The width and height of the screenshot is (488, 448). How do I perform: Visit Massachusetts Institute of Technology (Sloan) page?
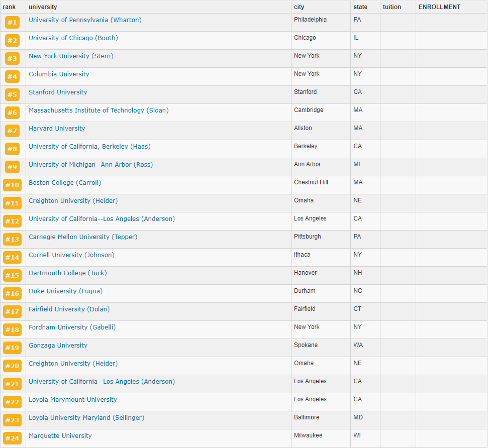click(x=99, y=110)
